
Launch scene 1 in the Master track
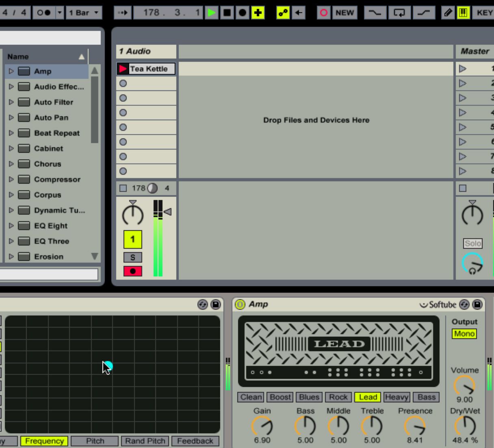click(x=463, y=69)
